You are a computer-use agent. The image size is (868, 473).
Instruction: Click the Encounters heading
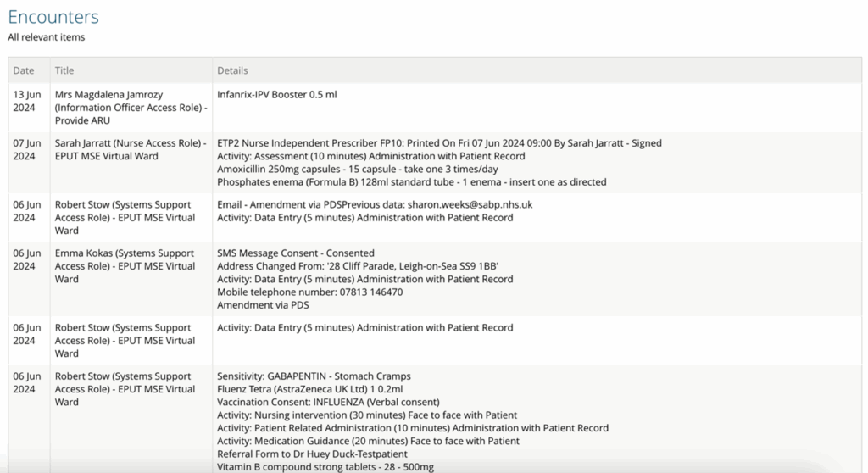point(53,17)
